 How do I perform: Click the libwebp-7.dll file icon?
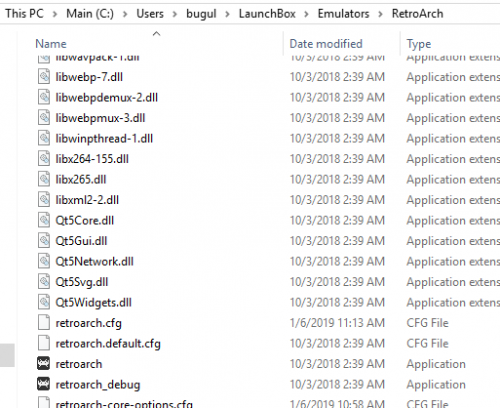[44, 77]
